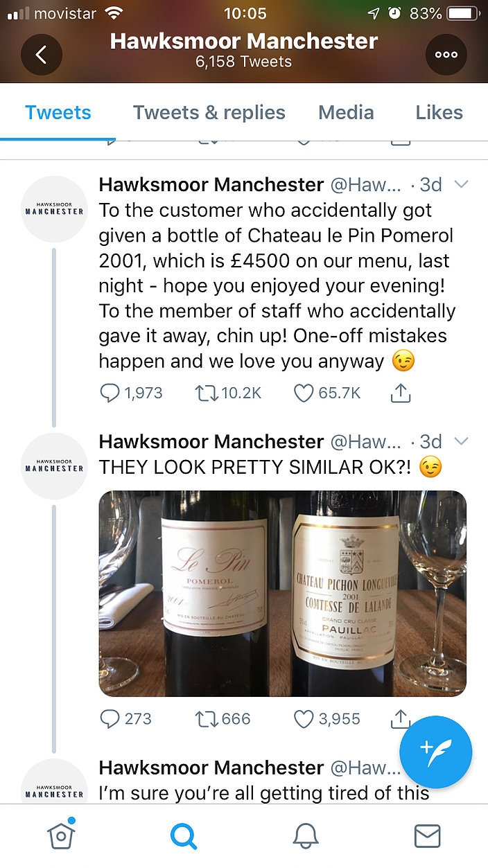488x868 pixels.
Task: Reply to the PRETTY SIMILAR tweet
Action: pos(110,719)
